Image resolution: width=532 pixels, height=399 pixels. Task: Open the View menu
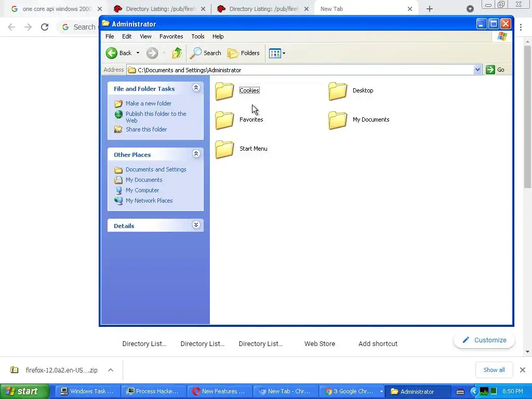pyautogui.click(x=145, y=36)
